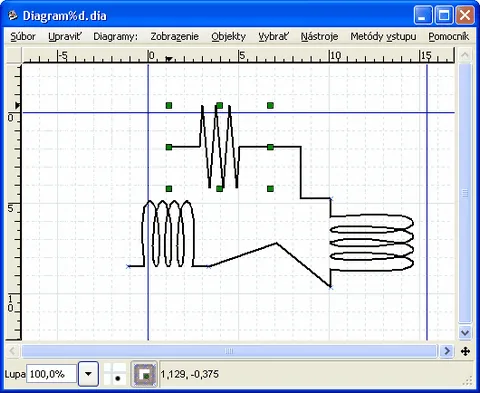Open the Zobrazenie menu

point(175,36)
